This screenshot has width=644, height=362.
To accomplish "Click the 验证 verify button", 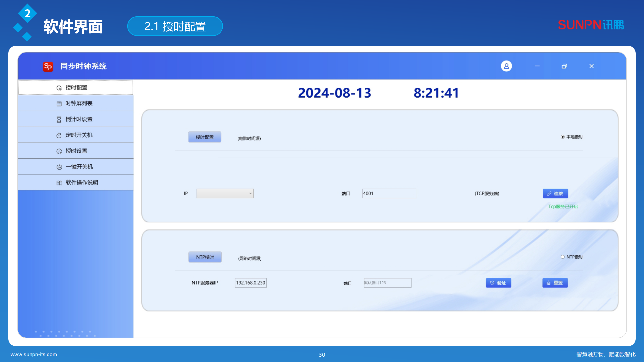I will coord(498,283).
